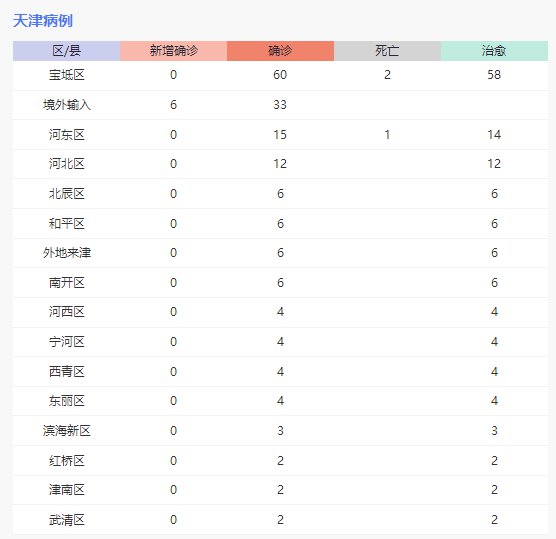Click the 滨海新区 row name
Viewport: 556px width, 539px height.
[x=67, y=431]
